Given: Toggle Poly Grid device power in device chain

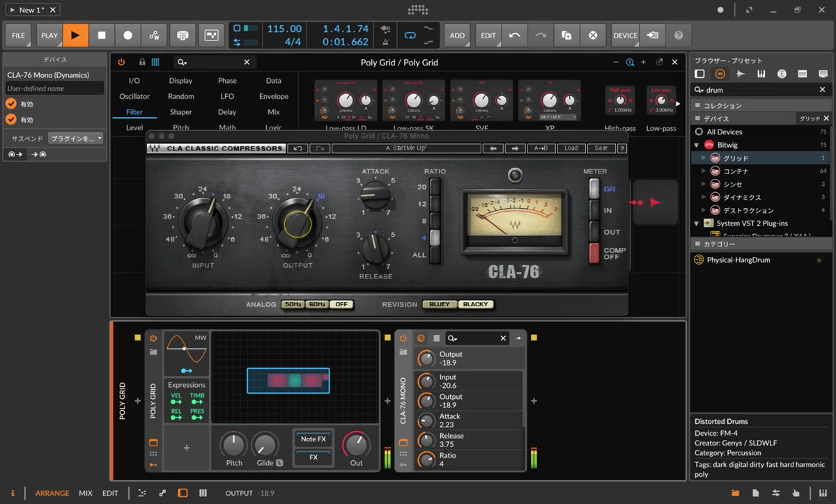Looking at the screenshot, I should [153, 338].
